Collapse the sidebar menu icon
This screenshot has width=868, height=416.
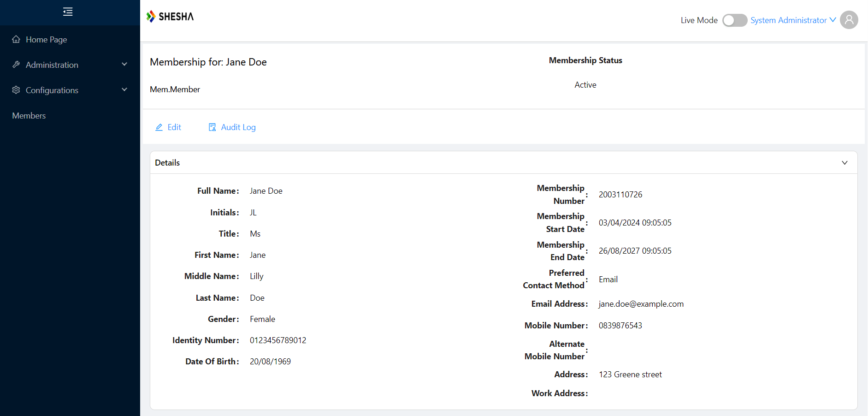coord(68,12)
